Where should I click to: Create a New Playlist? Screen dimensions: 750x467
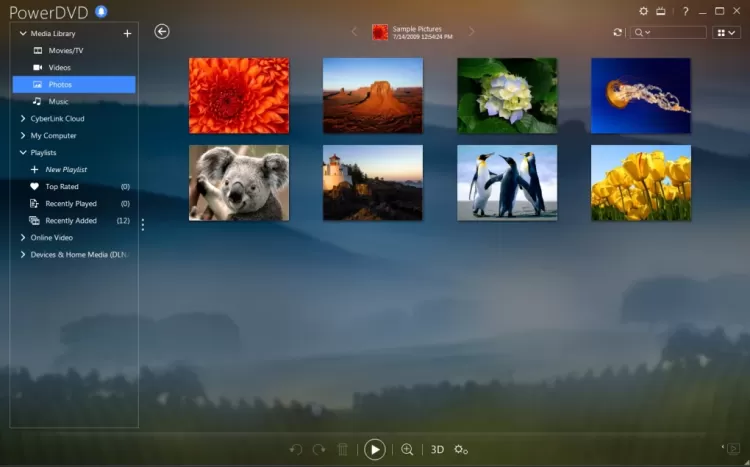click(x=66, y=170)
